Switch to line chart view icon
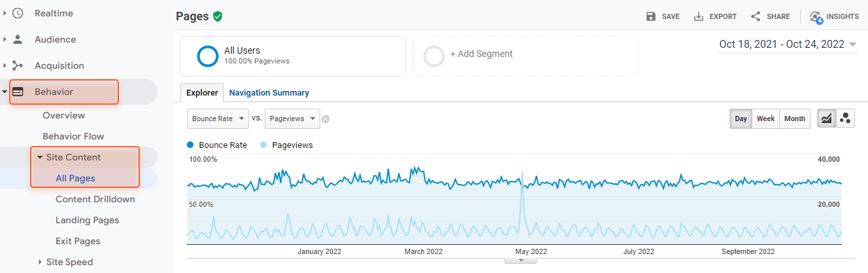 point(827,118)
